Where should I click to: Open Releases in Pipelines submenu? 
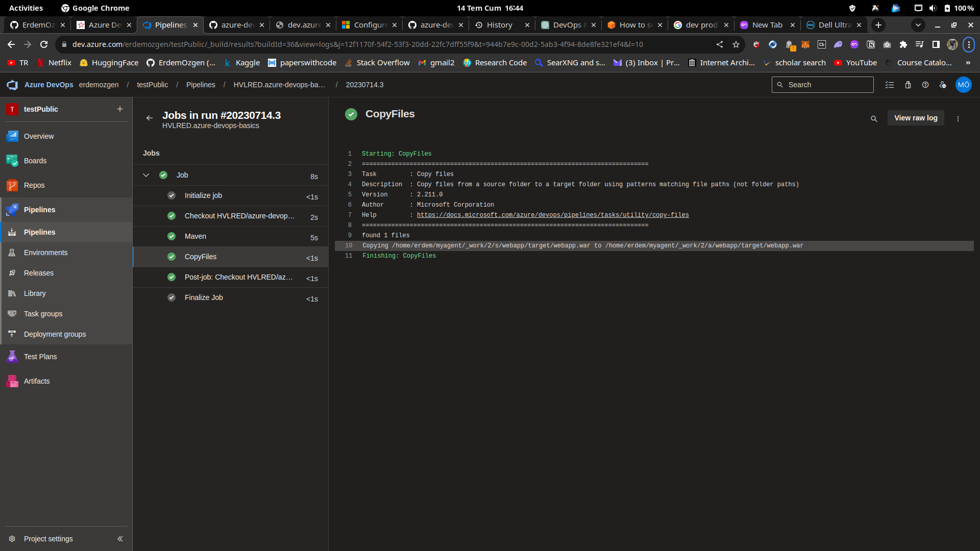point(38,273)
